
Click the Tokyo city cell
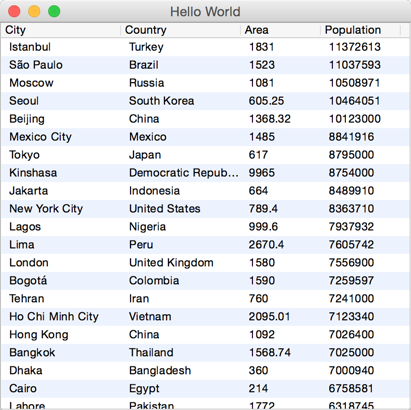tap(24, 155)
